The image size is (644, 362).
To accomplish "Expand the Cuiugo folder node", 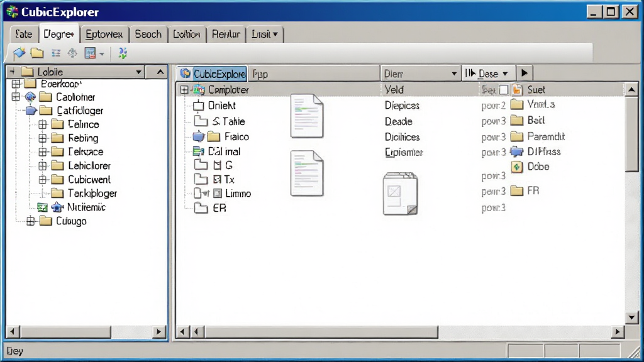I will 30,221.
